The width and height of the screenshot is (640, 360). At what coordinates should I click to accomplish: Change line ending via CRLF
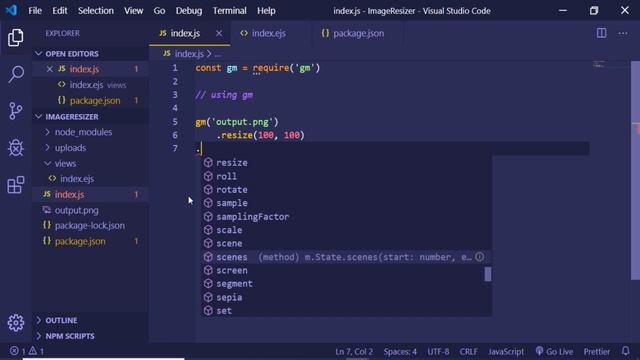tap(469, 351)
